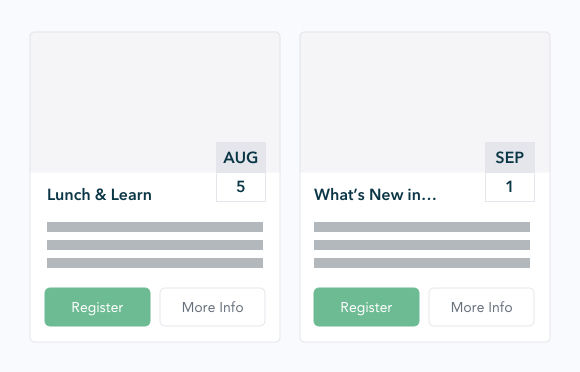This screenshot has width=580, height=372.
Task: Click empty space beside Lunch & Learn title
Action: [x=184, y=195]
